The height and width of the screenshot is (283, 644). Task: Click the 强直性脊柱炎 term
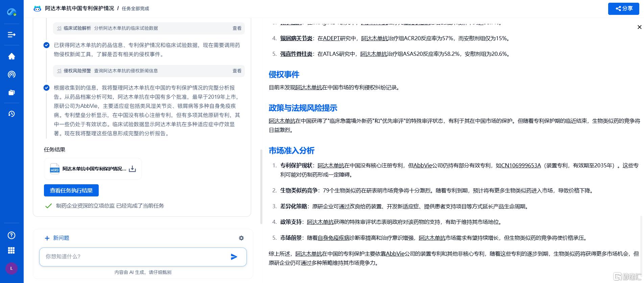(296, 54)
